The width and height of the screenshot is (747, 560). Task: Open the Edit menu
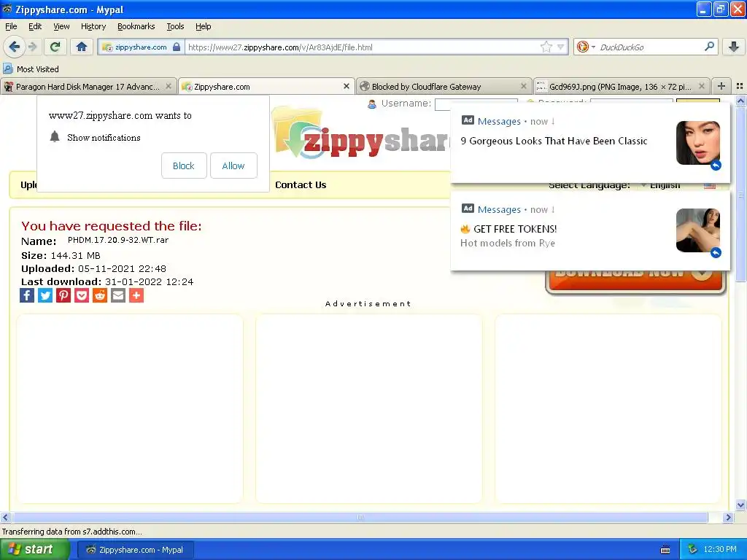point(35,26)
